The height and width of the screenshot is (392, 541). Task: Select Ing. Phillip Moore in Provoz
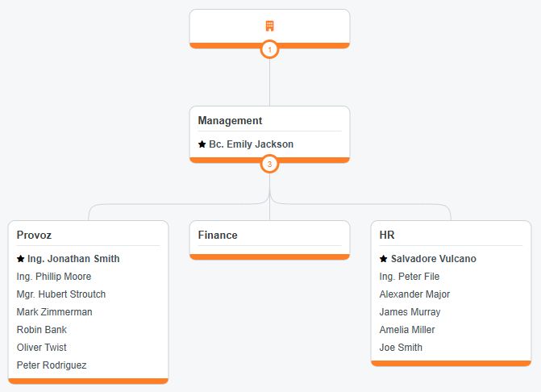click(x=56, y=277)
